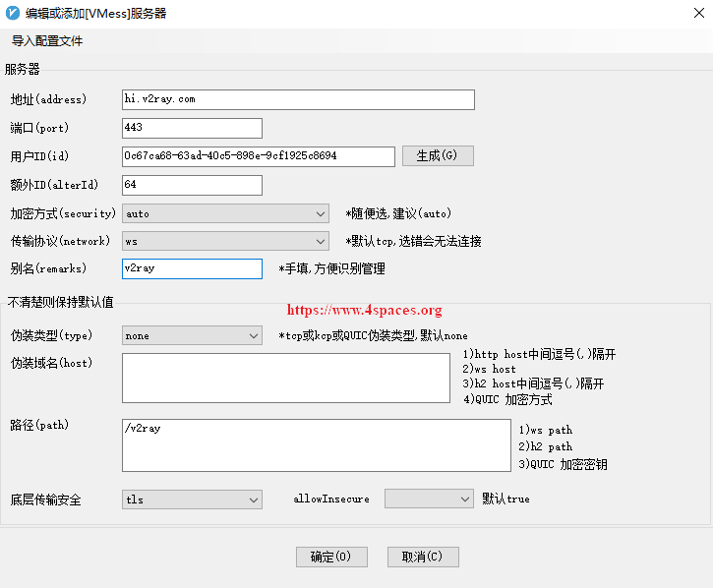Confirm settings with the 确定(O) button
713x588 pixels.
(x=331, y=557)
